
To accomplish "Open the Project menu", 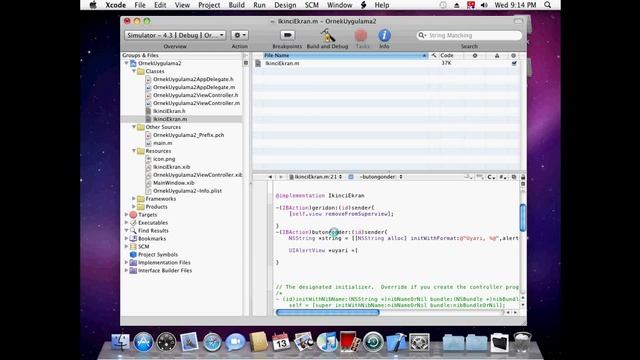I will (x=209, y=5).
